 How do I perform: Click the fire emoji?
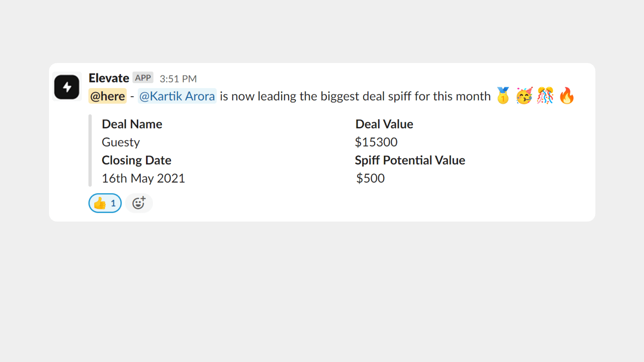pyautogui.click(x=567, y=96)
